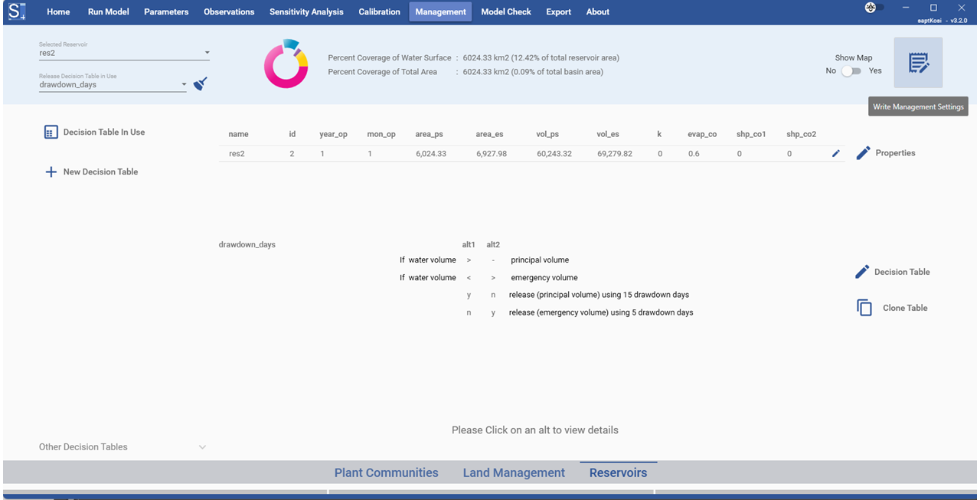Click the Decision Table In Use grid icon
Viewport: 980px width, 500px height.
pos(51,132)
